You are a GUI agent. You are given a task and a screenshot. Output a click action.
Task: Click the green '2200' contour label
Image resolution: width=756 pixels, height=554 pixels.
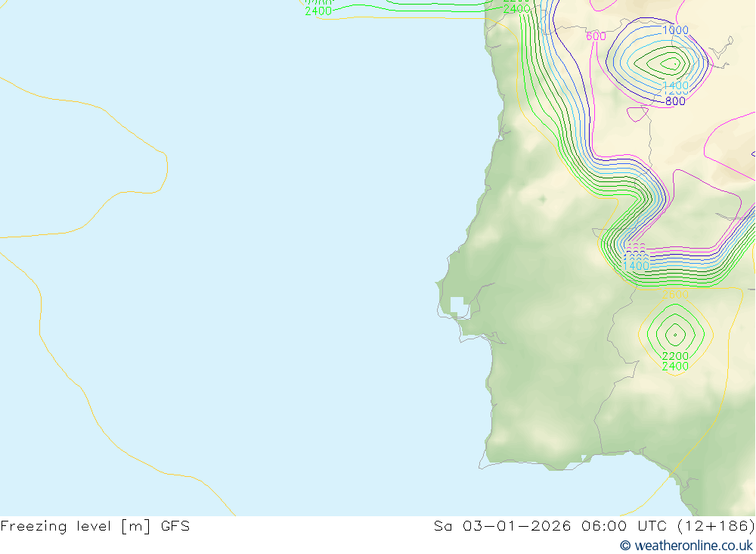click(x=675, y=356)
